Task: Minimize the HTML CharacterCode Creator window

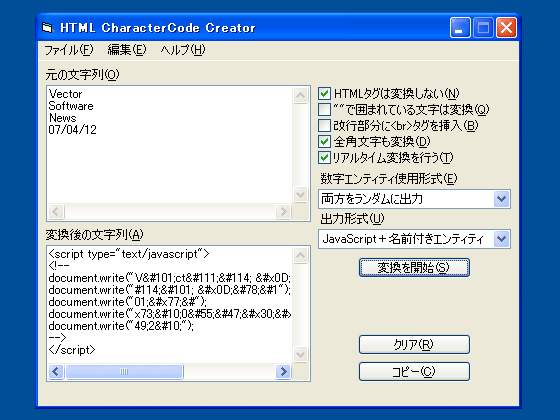Action: click(x=460, y=28)
